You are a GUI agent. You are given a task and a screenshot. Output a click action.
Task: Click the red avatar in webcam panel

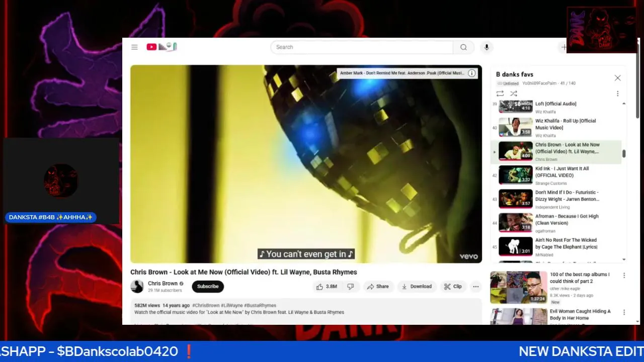click(x=61, y=180)
